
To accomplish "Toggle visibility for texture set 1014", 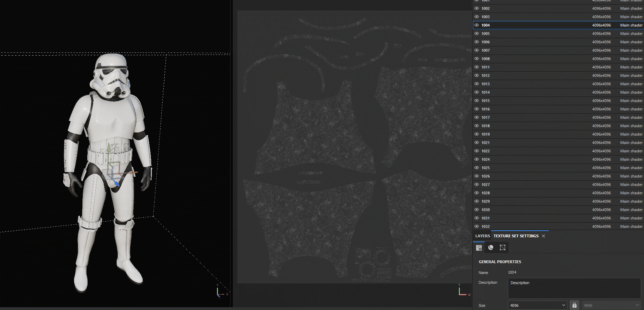I will click(x=476, y=92).
